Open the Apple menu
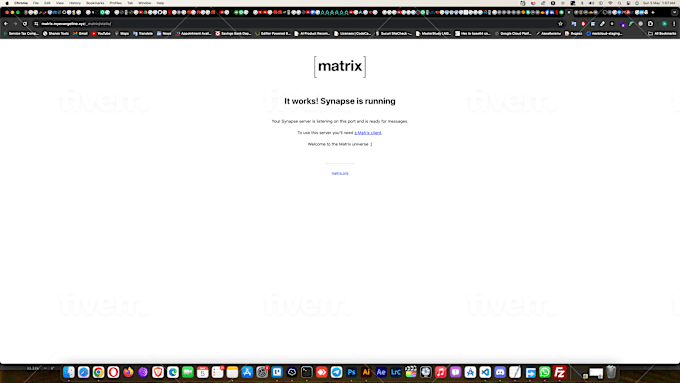This screenshot has width=680, height=383. pos(7,3)
